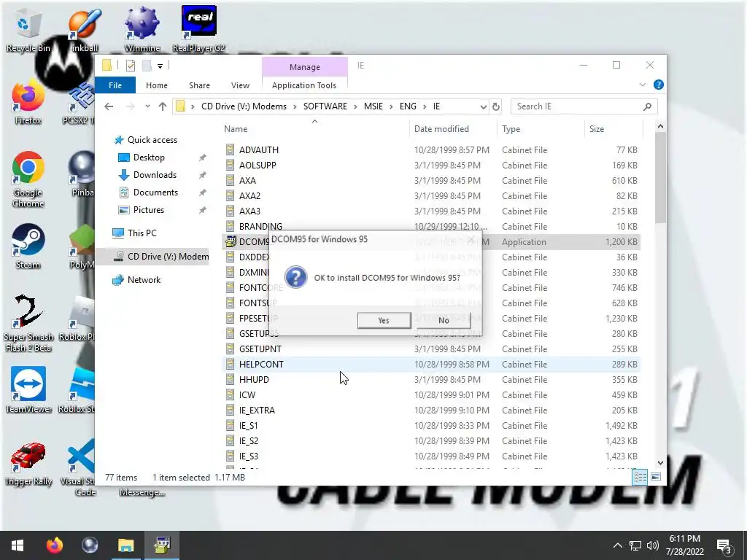
Task: Switch to large icons view layout
Action: pyautogui.click(x=656, y=477)
